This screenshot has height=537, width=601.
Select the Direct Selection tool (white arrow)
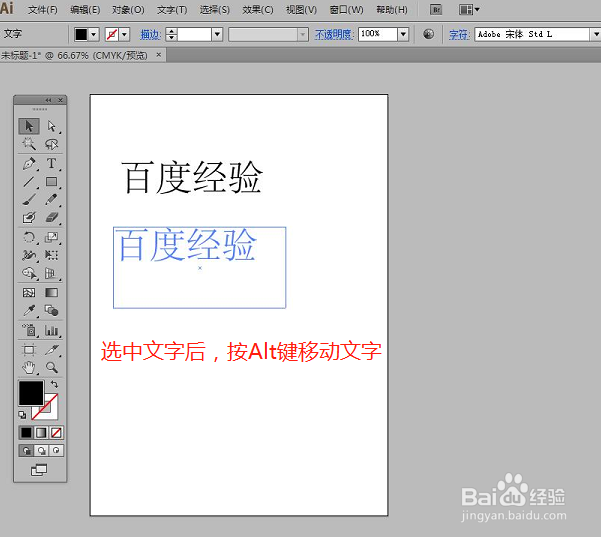coord(51,126)
